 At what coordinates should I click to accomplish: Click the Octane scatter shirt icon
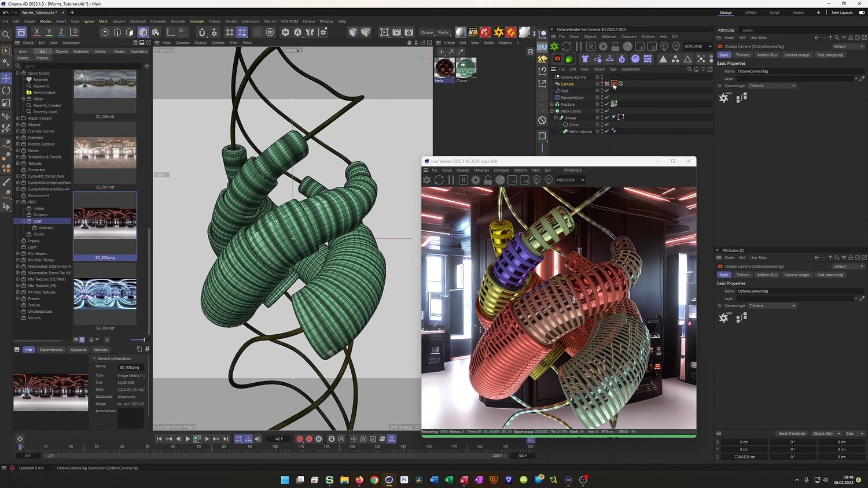585,58
